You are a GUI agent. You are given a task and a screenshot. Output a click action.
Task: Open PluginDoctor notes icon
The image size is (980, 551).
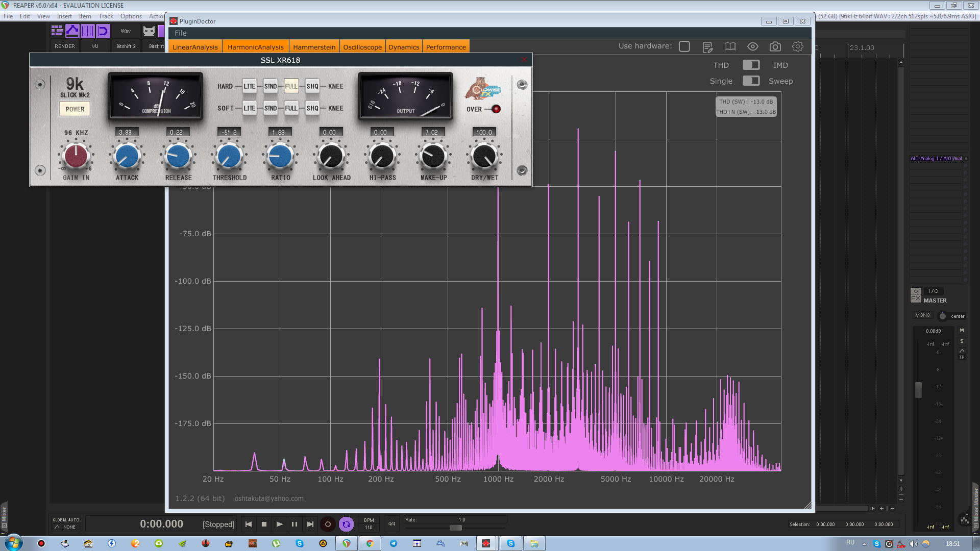(x=707, y=47)
